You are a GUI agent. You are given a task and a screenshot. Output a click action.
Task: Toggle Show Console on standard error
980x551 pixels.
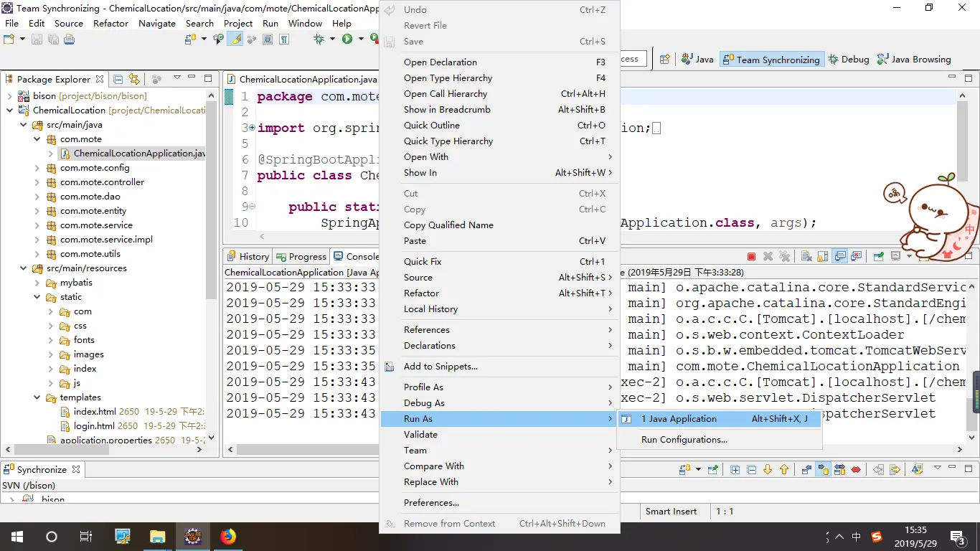855,256
